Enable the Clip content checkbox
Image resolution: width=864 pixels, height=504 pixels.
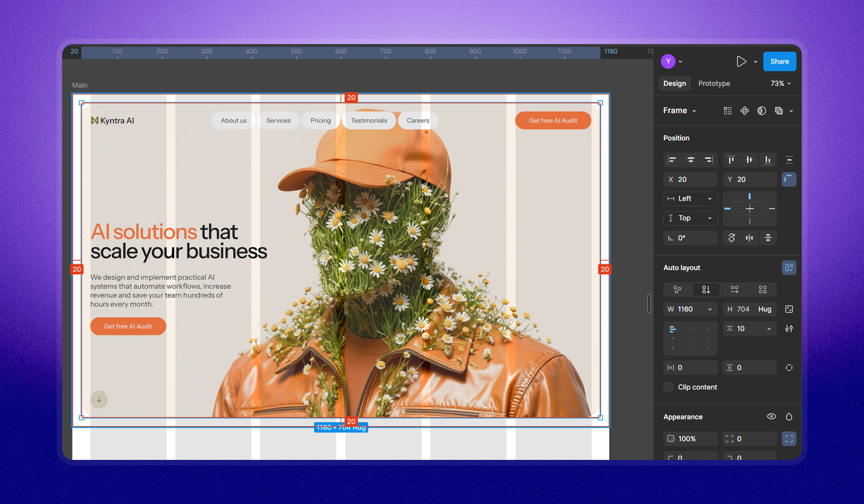668,387
